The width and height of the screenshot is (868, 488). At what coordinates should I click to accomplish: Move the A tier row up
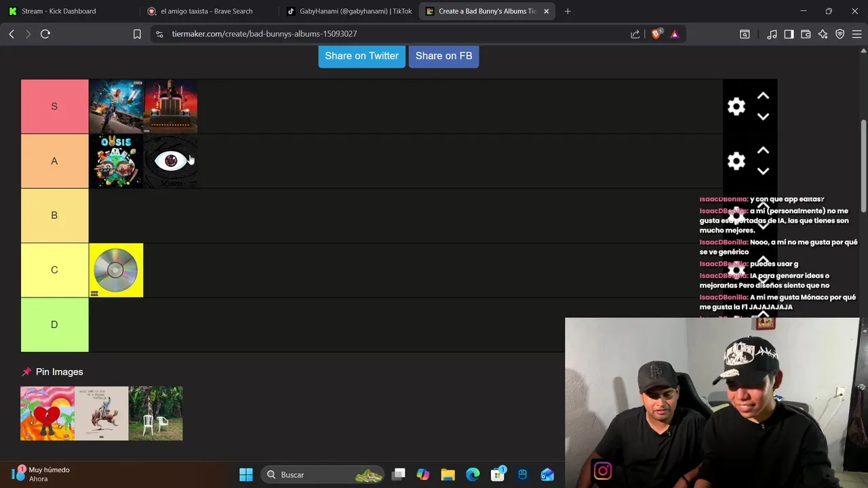[x=763, y=150]
